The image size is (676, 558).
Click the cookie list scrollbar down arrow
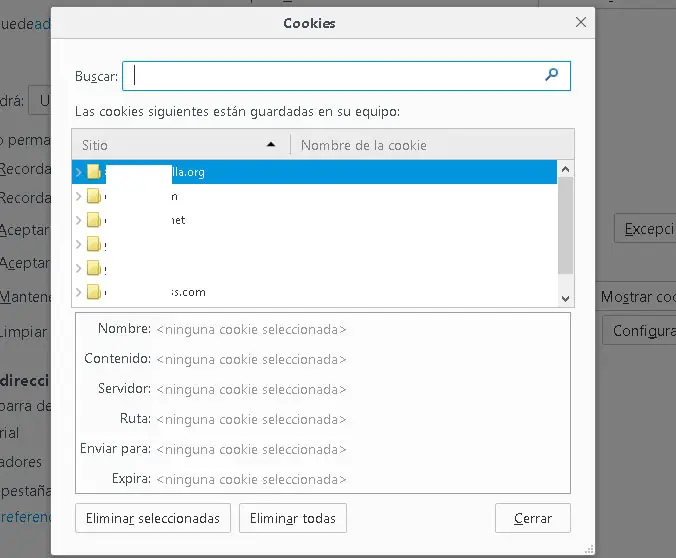pyautogui.click(x=566, y=298)
